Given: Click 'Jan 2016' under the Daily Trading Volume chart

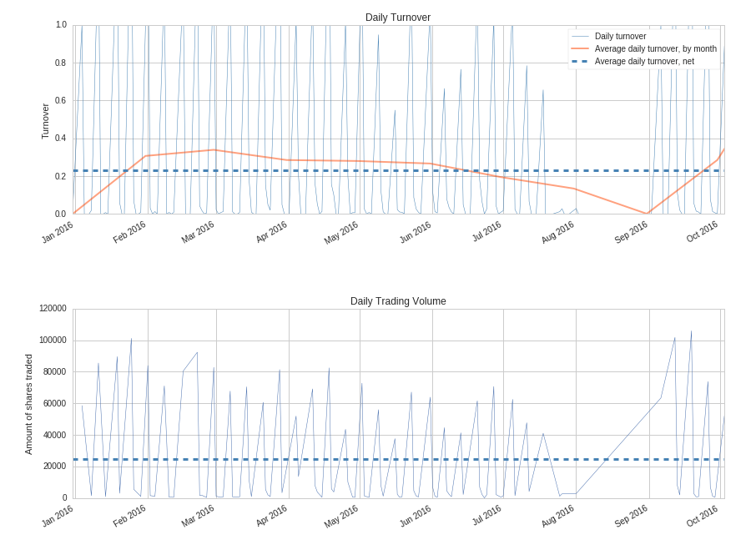Looking at the screenshot, I should tap(58, 517).
